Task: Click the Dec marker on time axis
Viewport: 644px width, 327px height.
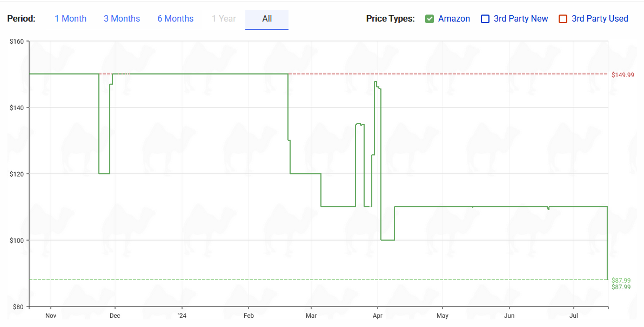Action: point(115,316)
